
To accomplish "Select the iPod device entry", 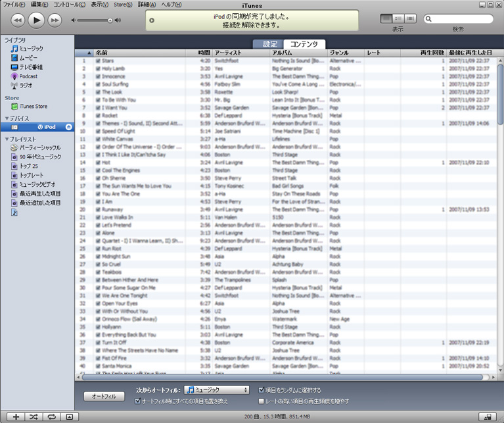I will pos(37,127).
